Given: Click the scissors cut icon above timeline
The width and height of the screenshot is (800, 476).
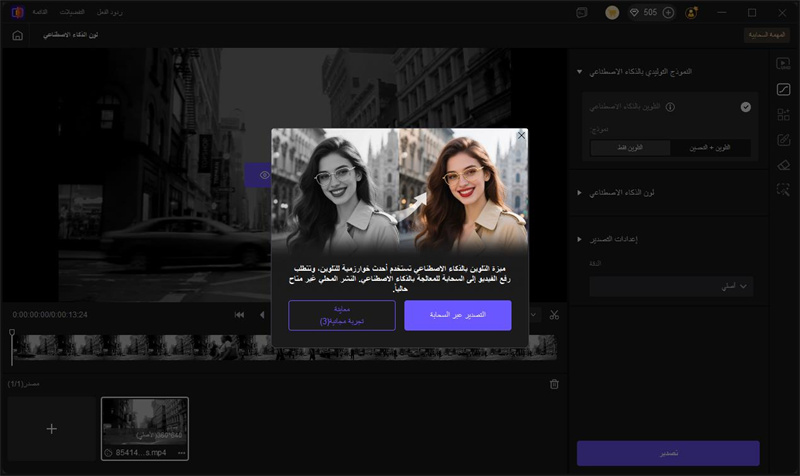Looking at the screenshot, I should click(554, 315).
